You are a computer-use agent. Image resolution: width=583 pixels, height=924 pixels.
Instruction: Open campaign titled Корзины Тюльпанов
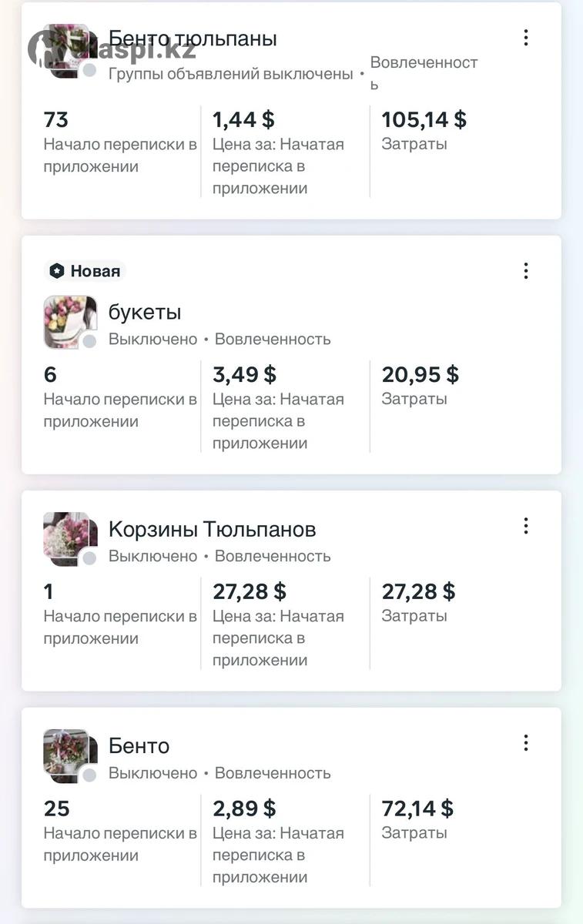point(212,530)
